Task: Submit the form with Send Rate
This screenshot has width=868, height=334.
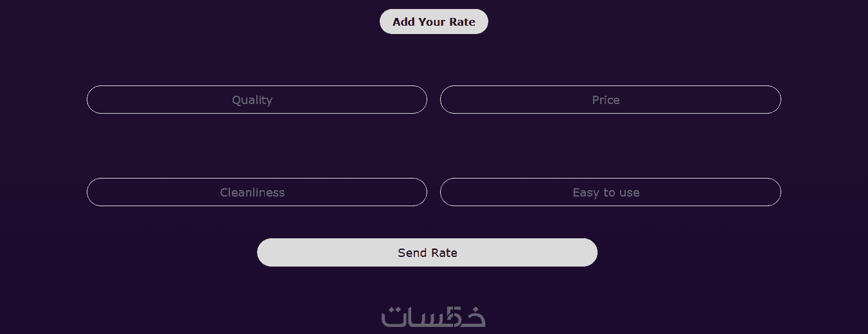Action: pos(427,252)
